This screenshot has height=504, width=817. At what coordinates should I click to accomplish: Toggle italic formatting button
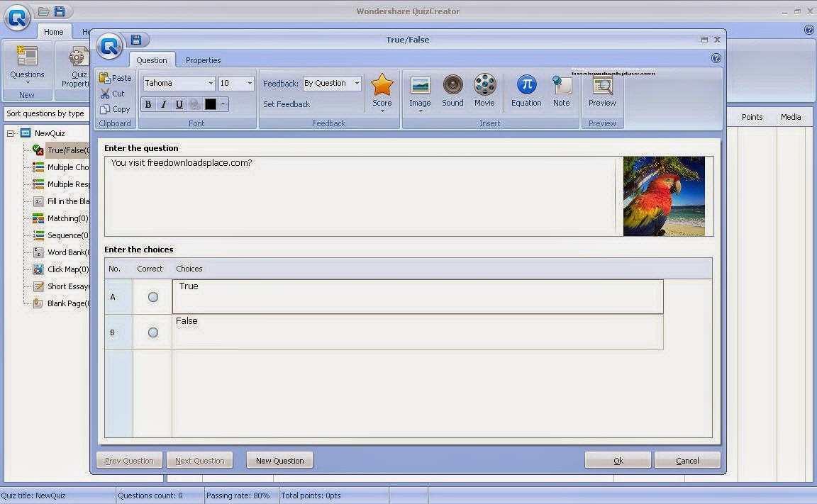pyautogui.click(x=164, y=104)
